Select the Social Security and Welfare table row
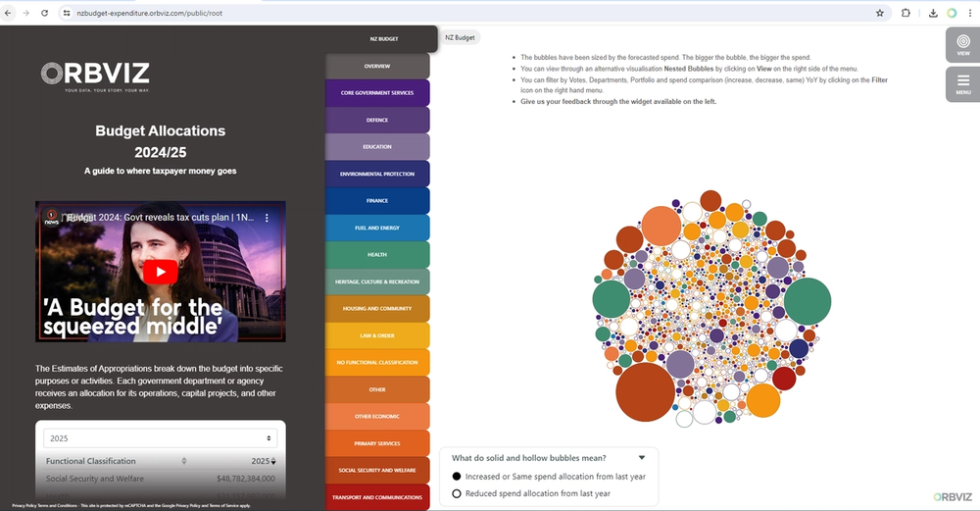Screen dimensions: 980x511 click(160, 479)
